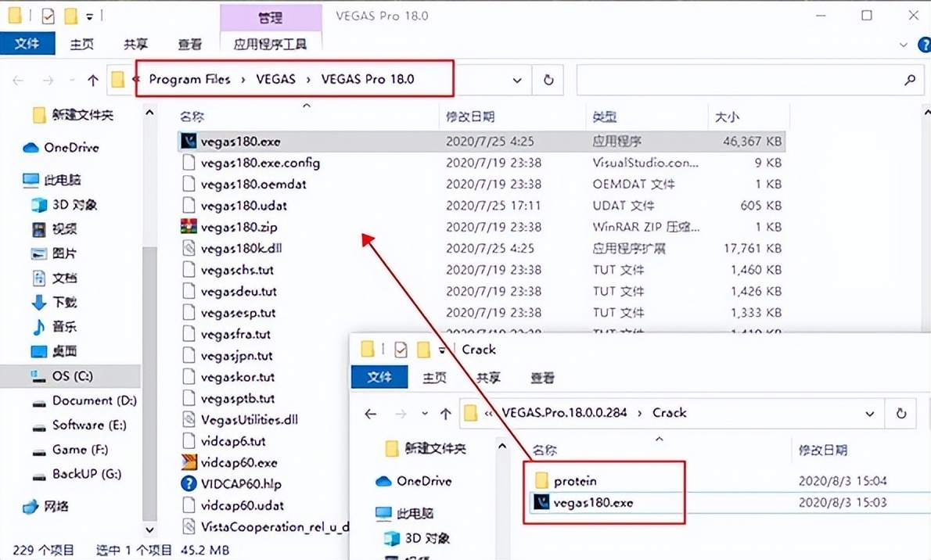
Task: Open recent locations dropdown in main window
Action: (72, 80)
